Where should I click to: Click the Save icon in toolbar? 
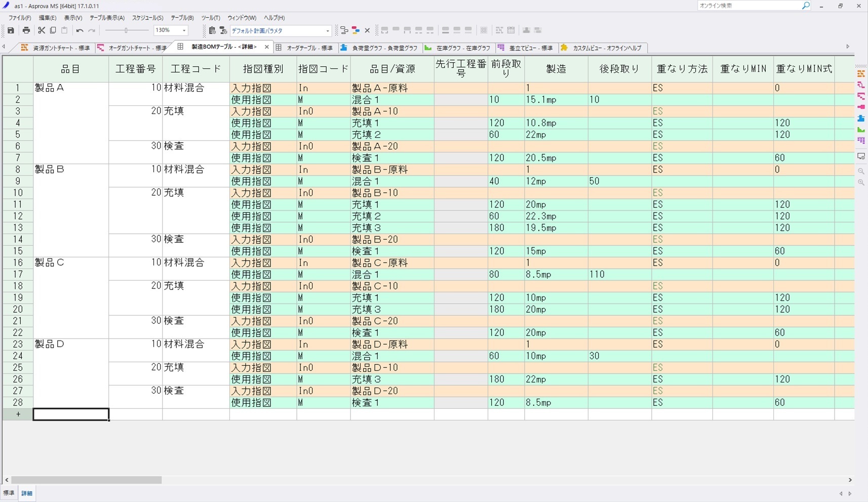[11, 30]
